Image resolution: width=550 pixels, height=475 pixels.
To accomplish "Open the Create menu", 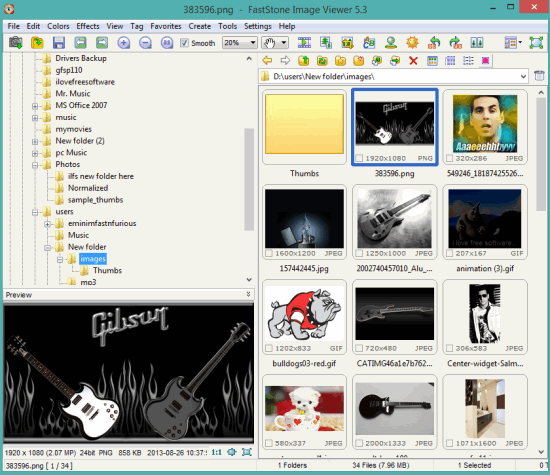I will click(x=200, y=26).
